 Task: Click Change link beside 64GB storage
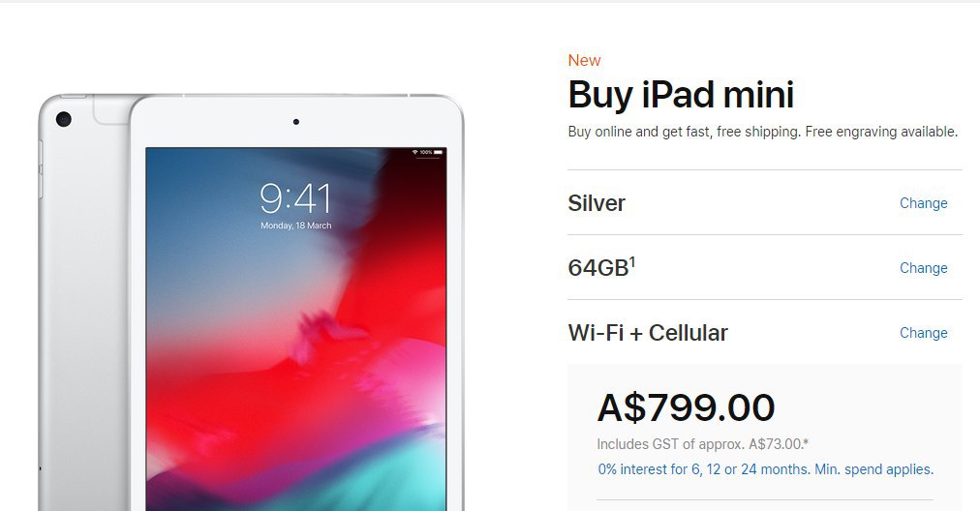tap(923, 268)
